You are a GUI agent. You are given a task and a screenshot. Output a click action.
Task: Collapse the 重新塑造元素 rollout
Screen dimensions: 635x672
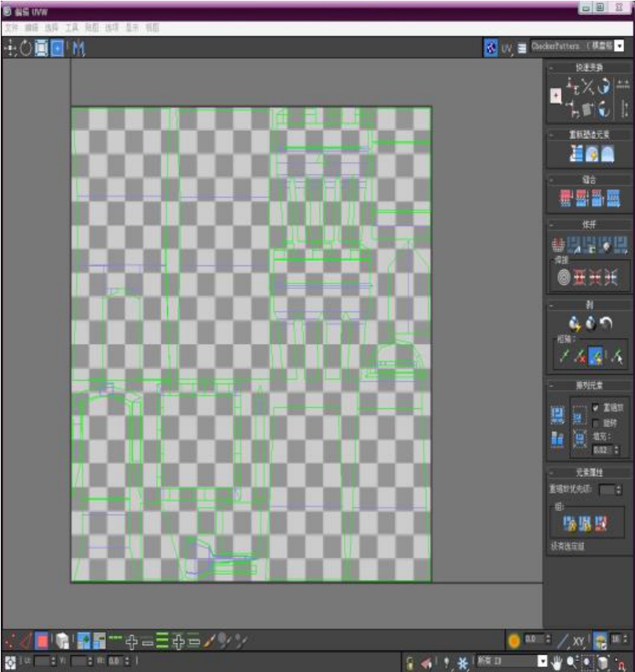589,134
